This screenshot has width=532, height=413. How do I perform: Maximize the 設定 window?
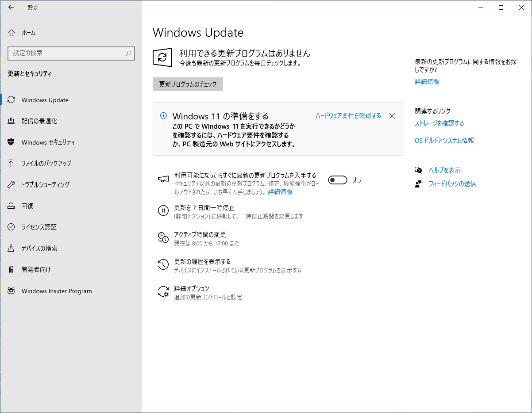501,8
